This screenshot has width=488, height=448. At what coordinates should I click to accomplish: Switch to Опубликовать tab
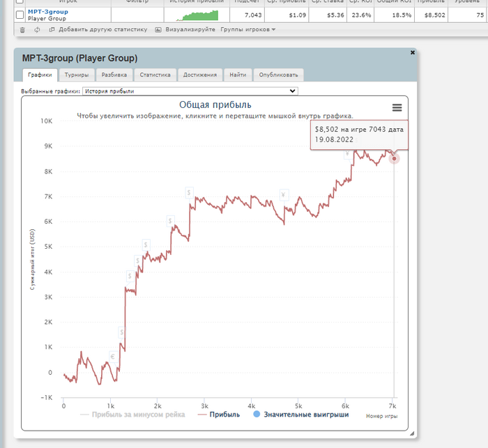[279, 75]
